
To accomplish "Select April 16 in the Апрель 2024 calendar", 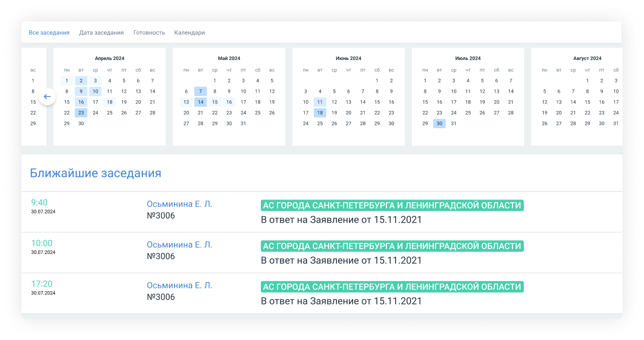I will point(81,102).
